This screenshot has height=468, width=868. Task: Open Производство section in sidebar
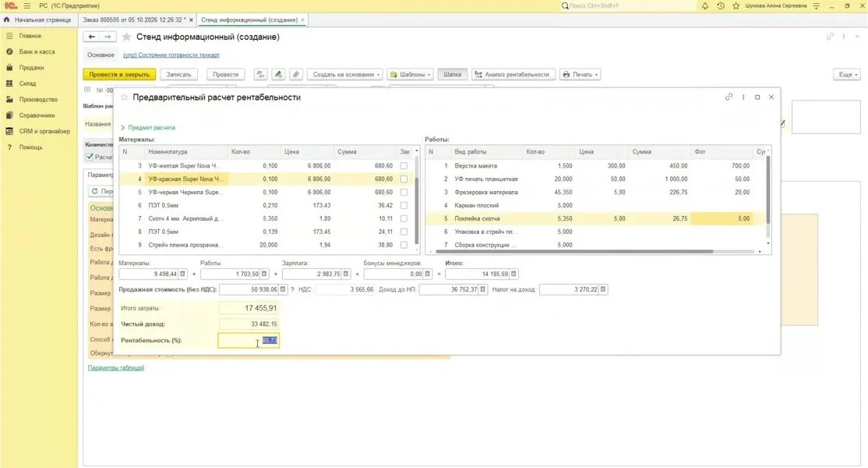[37, 100]
